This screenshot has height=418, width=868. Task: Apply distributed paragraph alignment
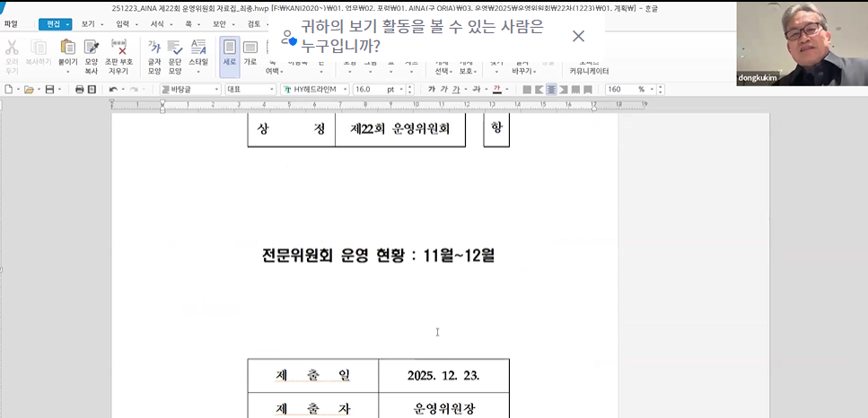(575, 89)
